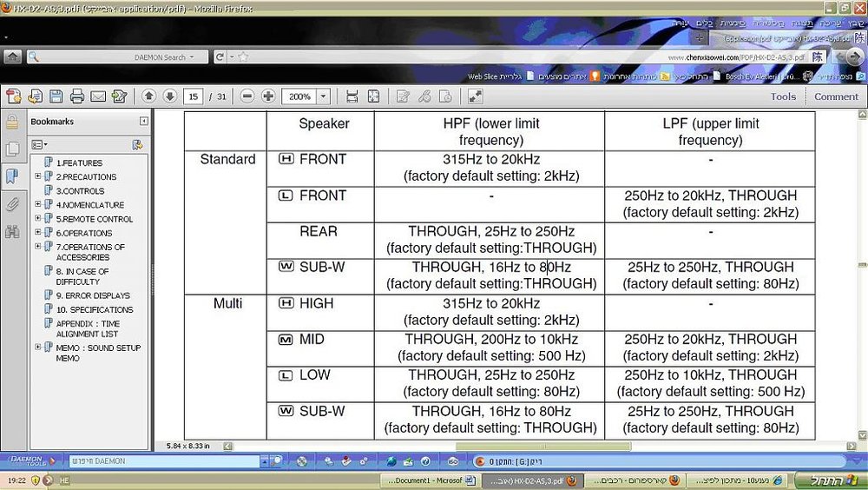Zoom in with the plus button
Viewport: 868px width, 490px height.
[x=268, y=96]
